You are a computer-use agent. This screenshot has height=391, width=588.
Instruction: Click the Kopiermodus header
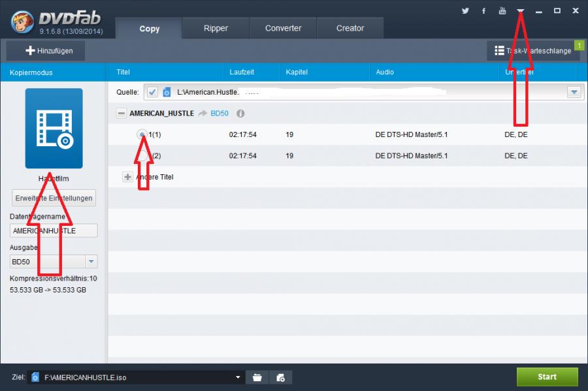31,72
